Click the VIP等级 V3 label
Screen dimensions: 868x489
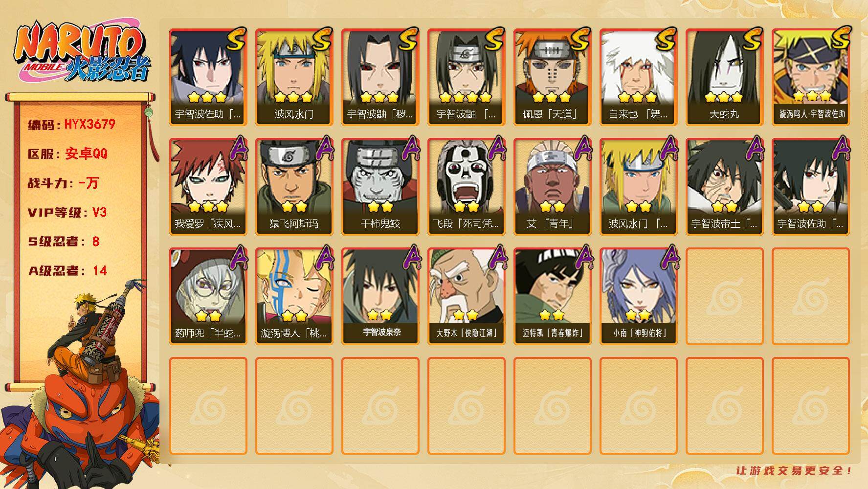pos(67,212)
